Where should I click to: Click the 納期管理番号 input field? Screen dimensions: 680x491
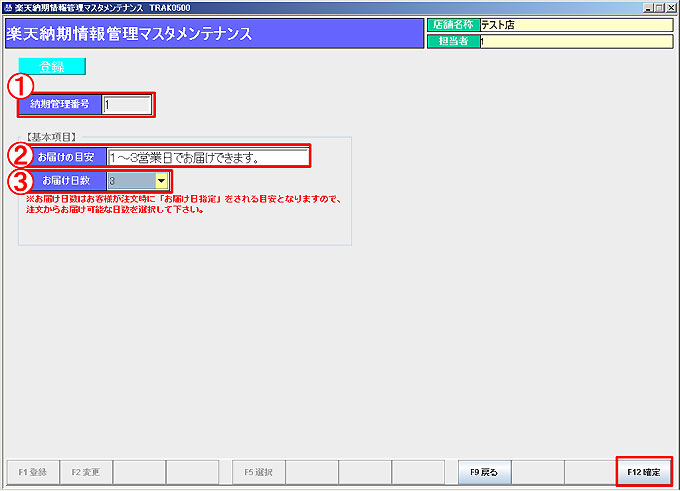coord(127,105)
